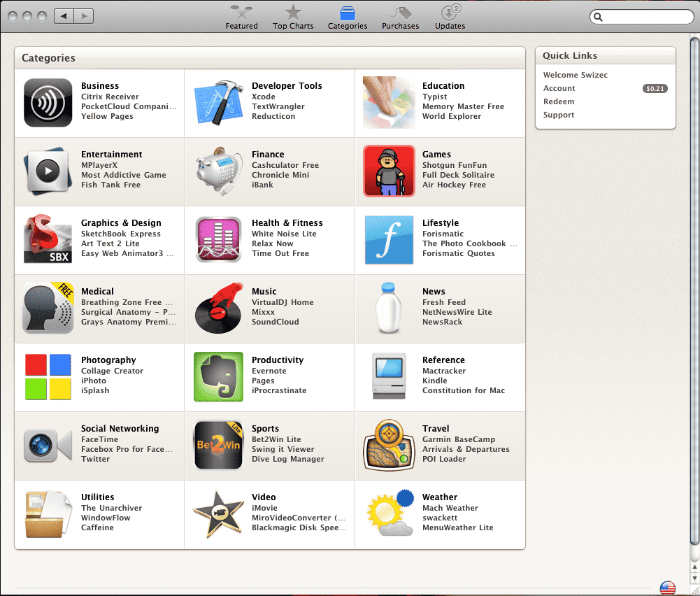View the Updates tab with badge
Image resolution: width=700 pixels, height=596 pixels.
(x=450, y=17)
